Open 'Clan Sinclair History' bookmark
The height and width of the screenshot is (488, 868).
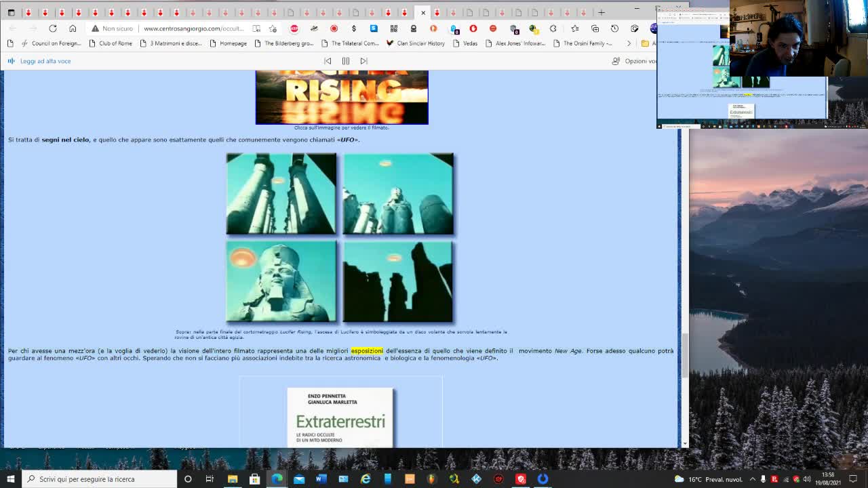tap(415, 43)
